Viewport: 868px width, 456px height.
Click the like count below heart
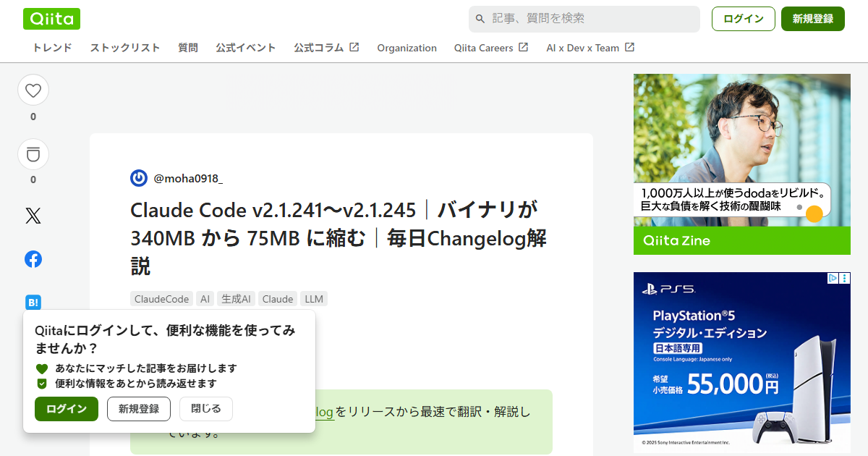click(x=33, y=117)
